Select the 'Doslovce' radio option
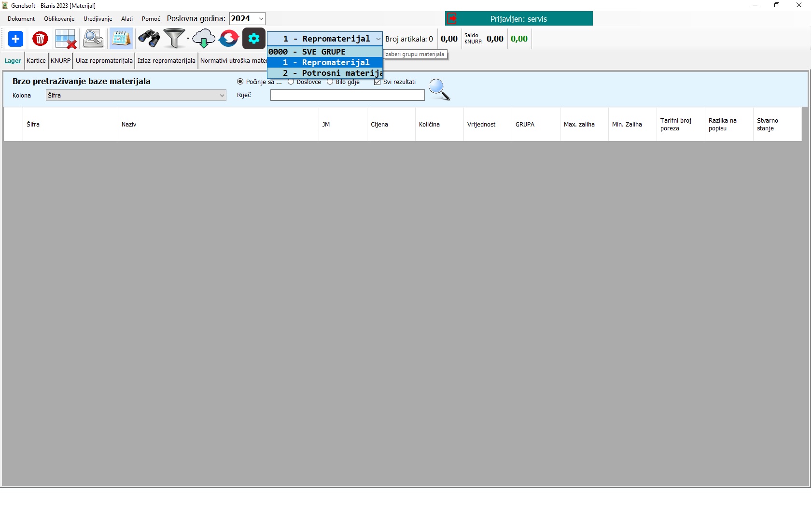Viewport: 812px width, 507px height. (x=291, y=82)
